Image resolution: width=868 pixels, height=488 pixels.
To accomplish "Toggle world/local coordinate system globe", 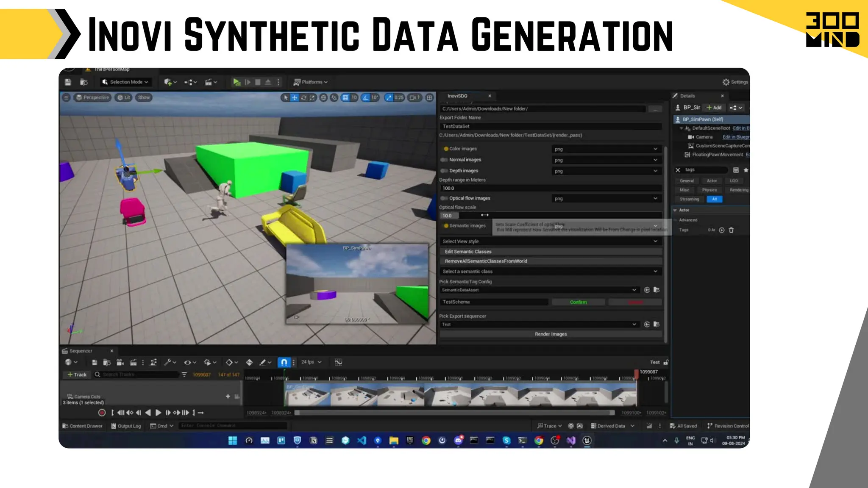I will click(x=323, y=97).
